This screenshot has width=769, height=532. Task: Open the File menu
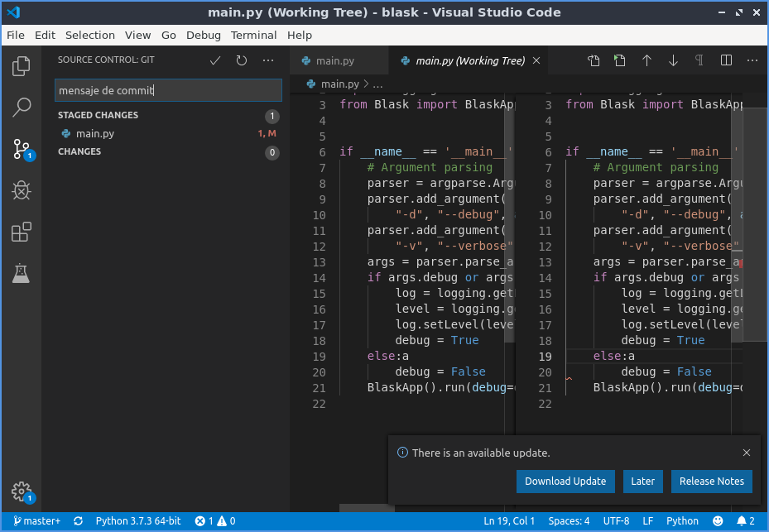(15, 36)
